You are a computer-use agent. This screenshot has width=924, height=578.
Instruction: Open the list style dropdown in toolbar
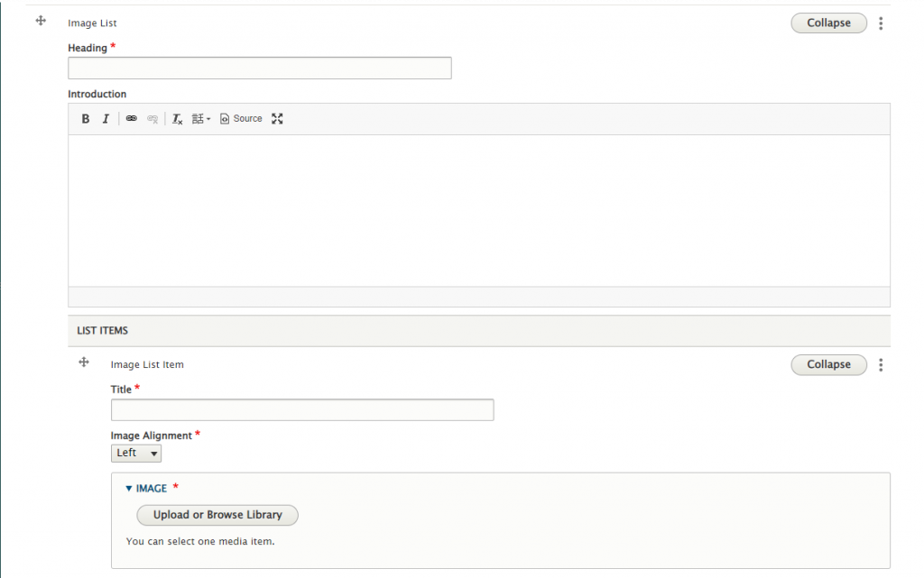click(201, 119)
